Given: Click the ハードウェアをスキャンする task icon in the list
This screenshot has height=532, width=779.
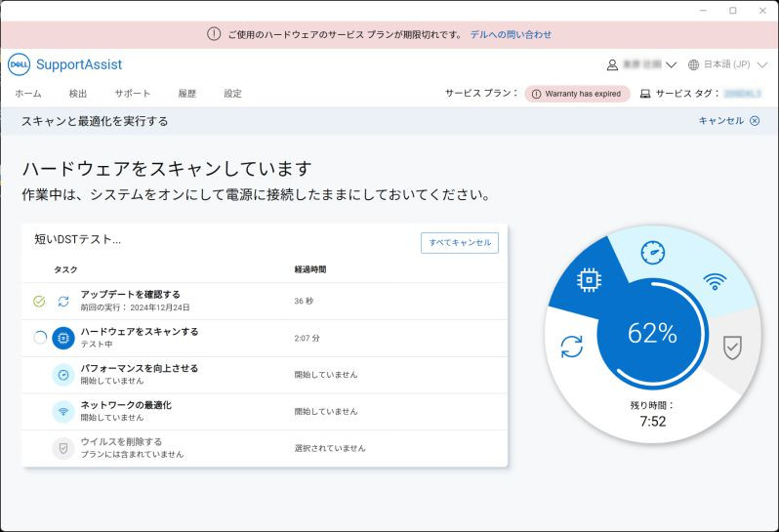Looking at the screenshot, I should click(x=63, y=338).
